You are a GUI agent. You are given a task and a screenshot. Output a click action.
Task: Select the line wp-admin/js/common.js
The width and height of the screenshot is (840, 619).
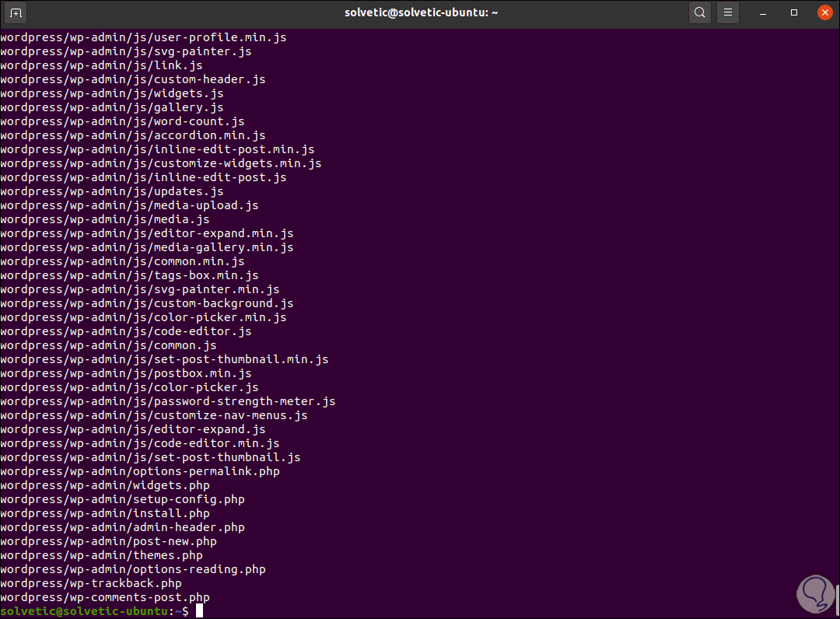click(x=108, y=345)
